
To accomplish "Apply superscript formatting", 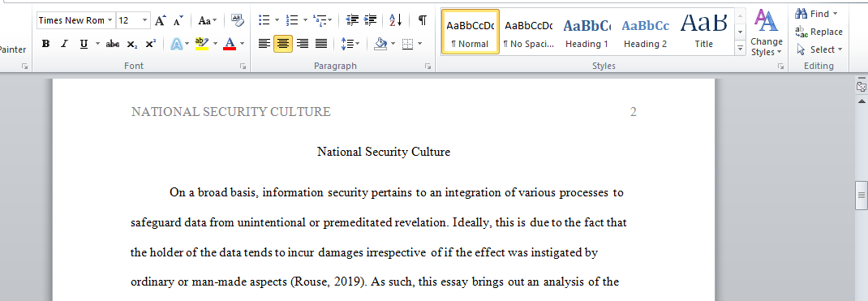I will (x=150, y=44).
